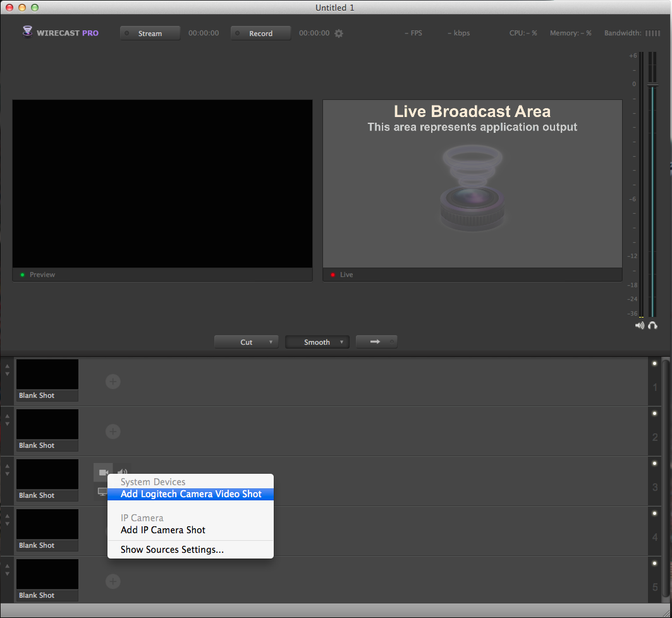Click the screen capture icon on layer three

[103, 490]
